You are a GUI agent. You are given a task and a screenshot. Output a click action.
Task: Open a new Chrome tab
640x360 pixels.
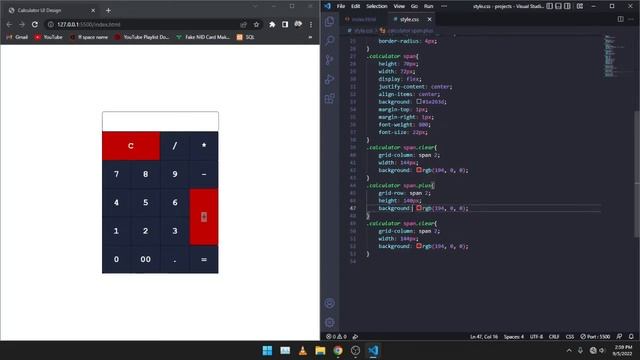coord(108,11)
